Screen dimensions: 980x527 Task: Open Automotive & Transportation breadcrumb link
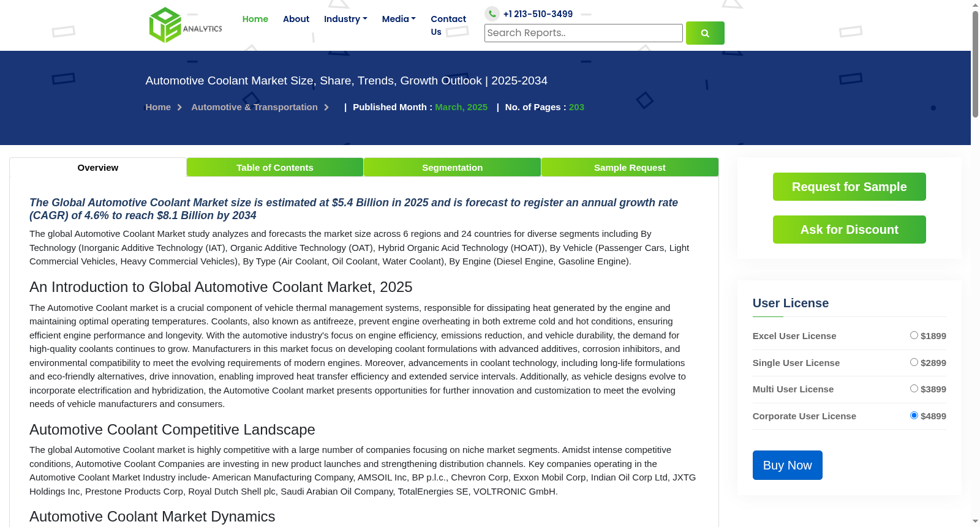tap(254, 107)
